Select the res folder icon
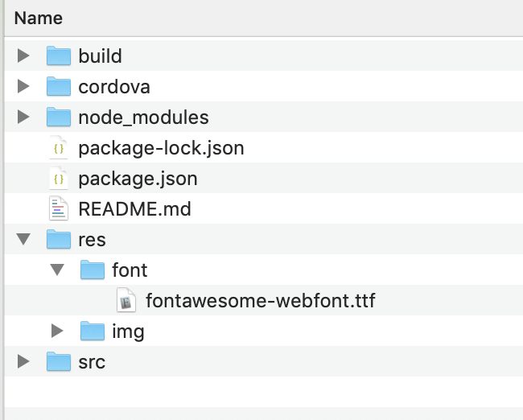This screenshot has height=420, width=523. pyautogui.click(x=59, y=240)
